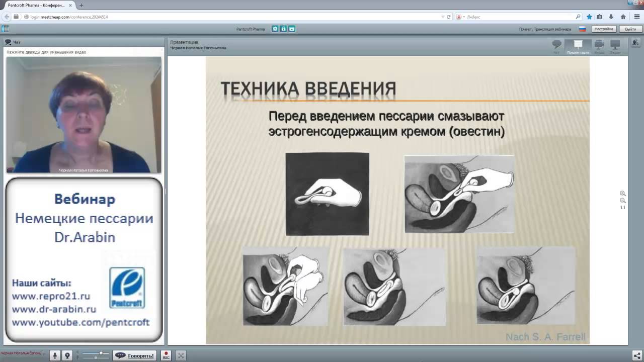Click the Яндекс search field

518,17
